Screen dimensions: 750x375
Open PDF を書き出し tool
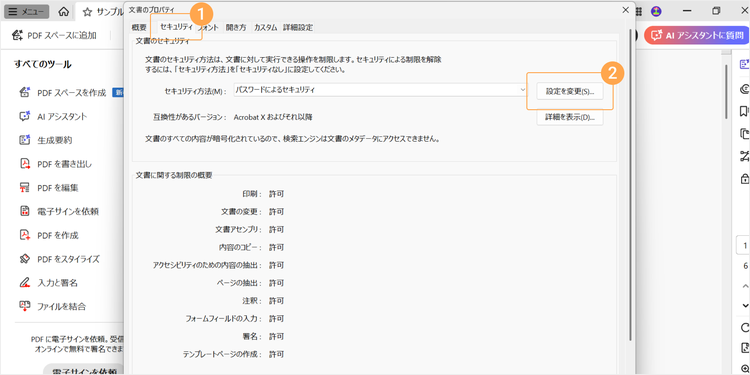55,164
